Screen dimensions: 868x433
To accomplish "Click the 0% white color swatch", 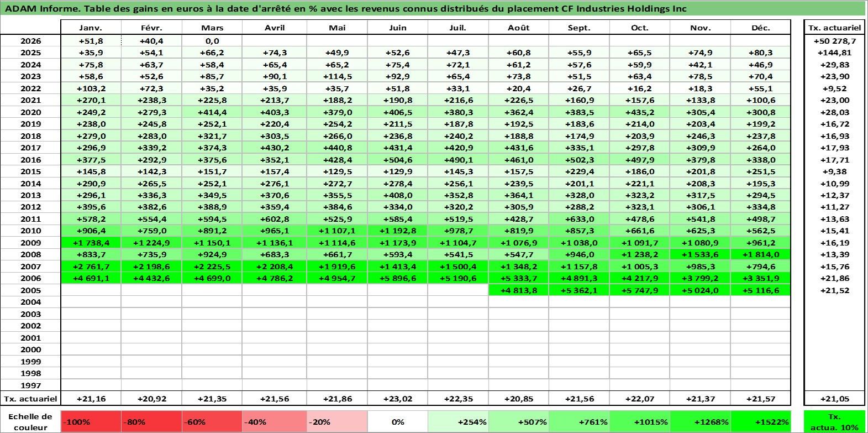I will tap(398, 422).
